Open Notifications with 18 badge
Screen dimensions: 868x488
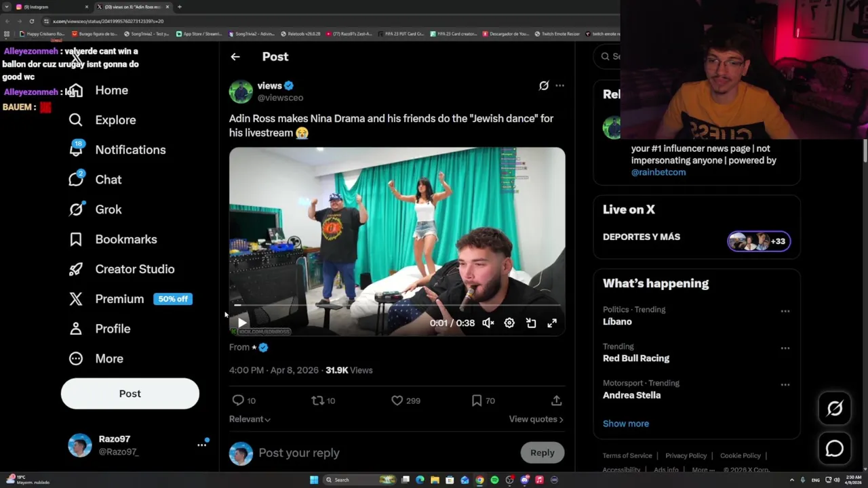point(117,150)
